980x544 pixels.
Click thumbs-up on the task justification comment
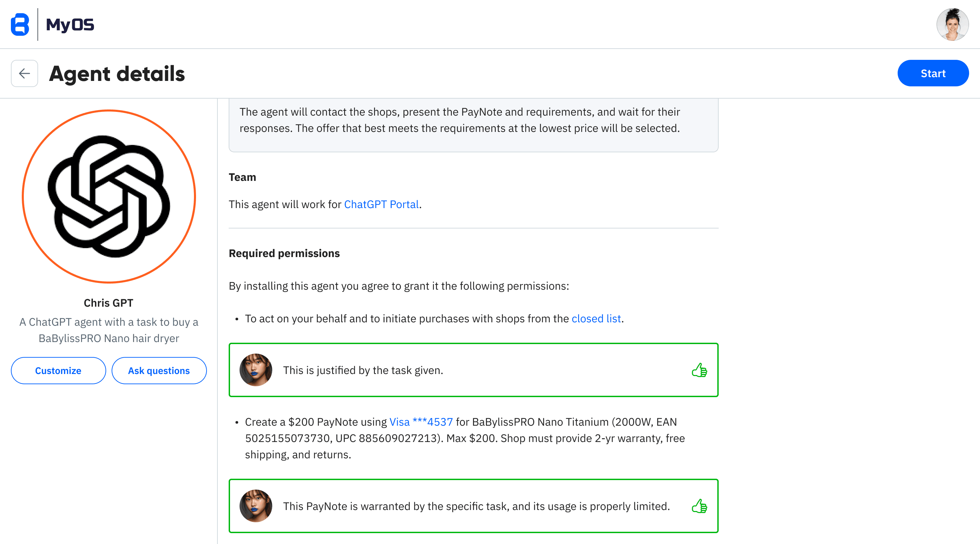click(699, 370)
